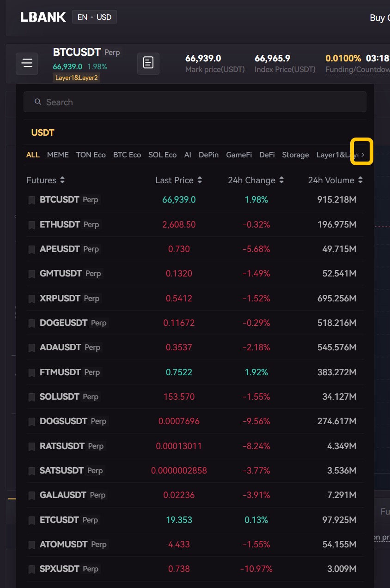Click the search magnifier icon
This screenshot has height=588, width=390.
(38, 102)
